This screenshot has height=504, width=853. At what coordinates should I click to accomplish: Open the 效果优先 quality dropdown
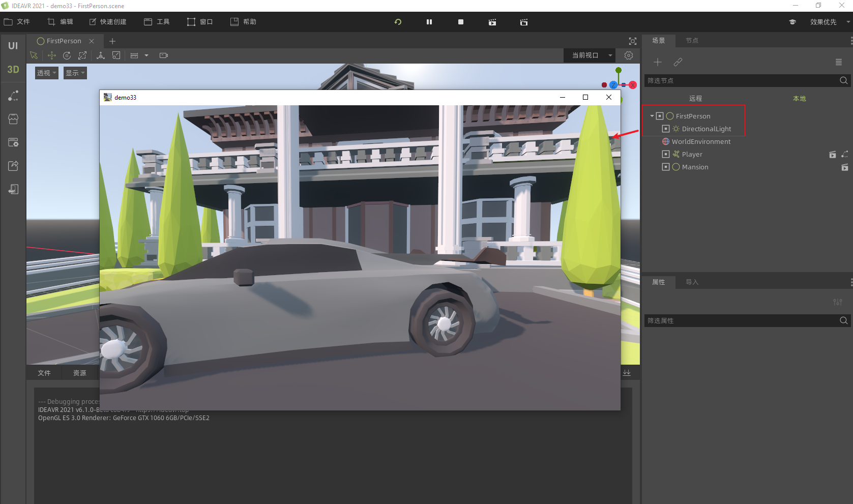point(829,22)
